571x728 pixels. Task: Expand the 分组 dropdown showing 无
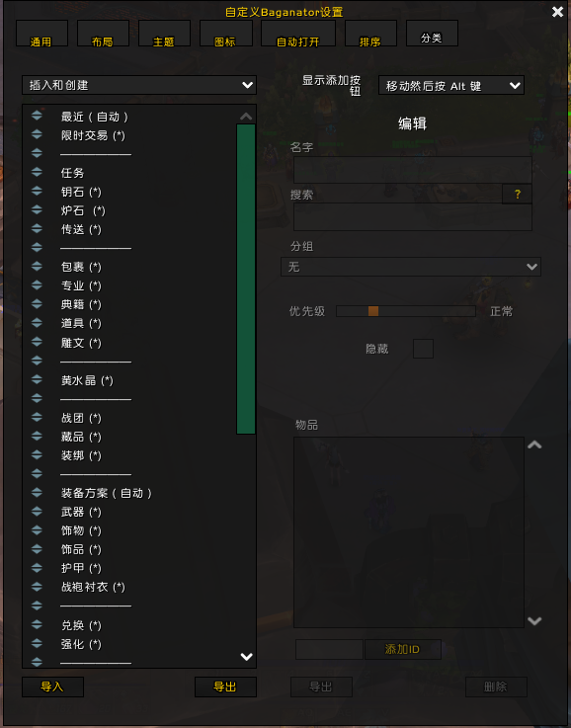(411, 267)
